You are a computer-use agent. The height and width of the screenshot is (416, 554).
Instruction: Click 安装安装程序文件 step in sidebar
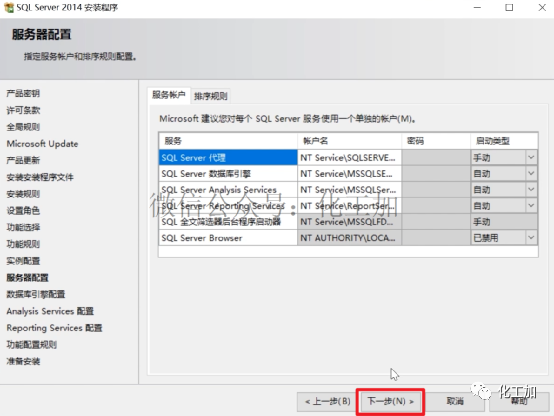pyautogui.click(x=40, y=177)
